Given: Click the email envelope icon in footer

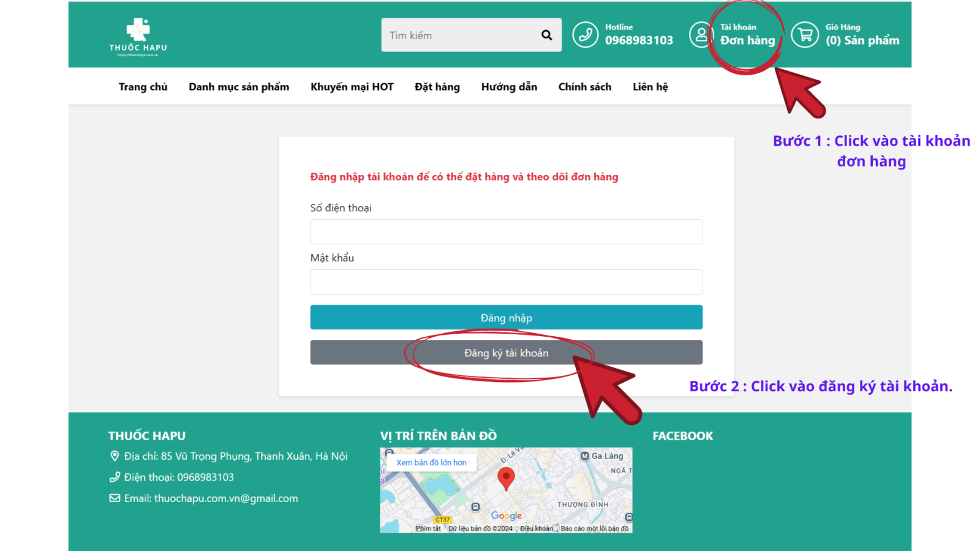Looking at the screenshot, I should [115, 498].
